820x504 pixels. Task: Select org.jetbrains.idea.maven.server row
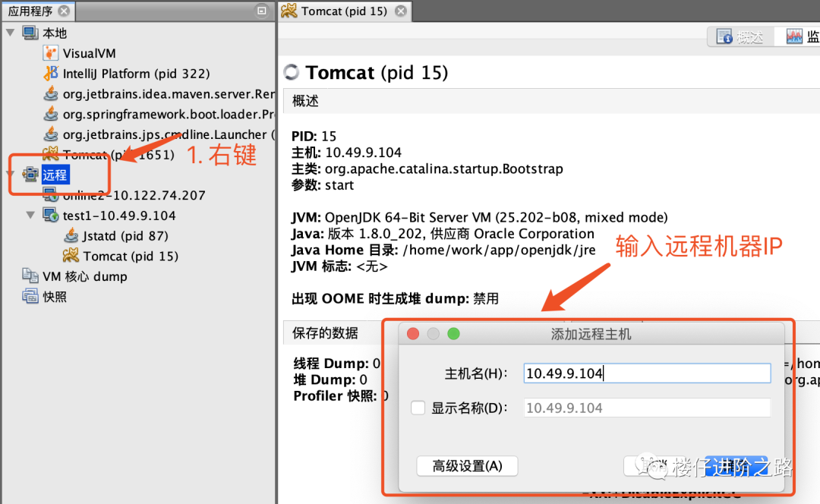click(169, 94)
